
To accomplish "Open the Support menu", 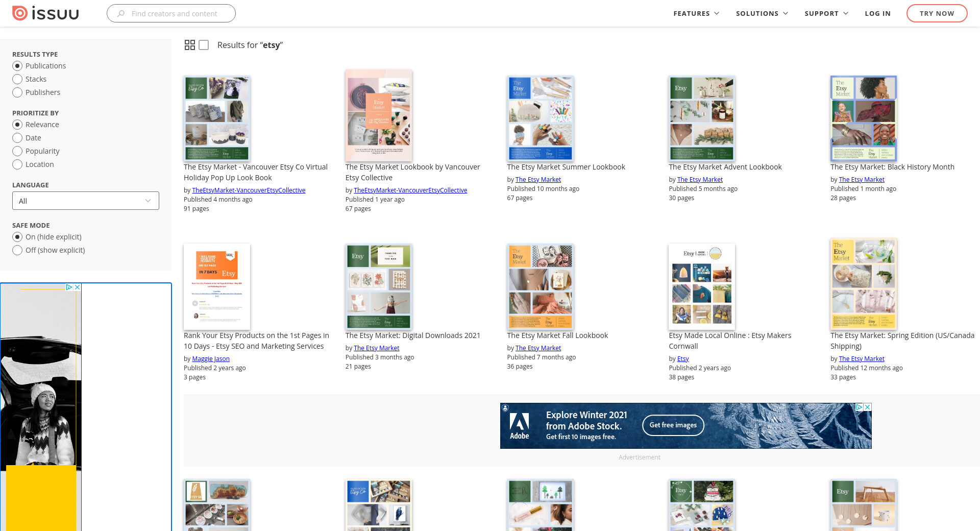I will [x=826, y=13].
